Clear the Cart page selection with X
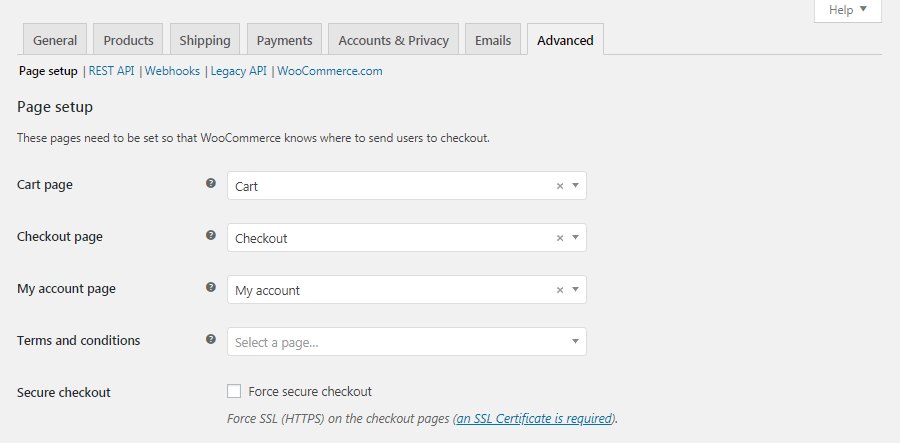Viewport: 900px width, 443px height. coord(560,186)
